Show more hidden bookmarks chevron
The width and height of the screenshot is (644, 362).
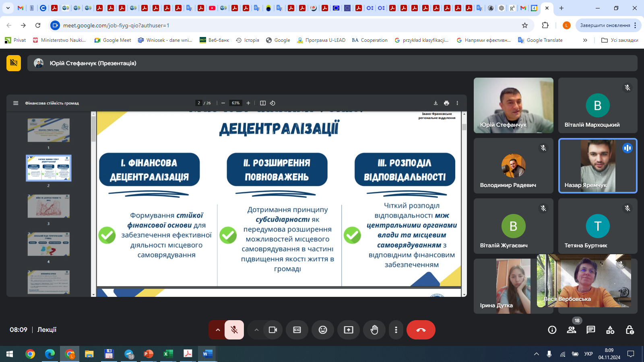click(585, 40)
